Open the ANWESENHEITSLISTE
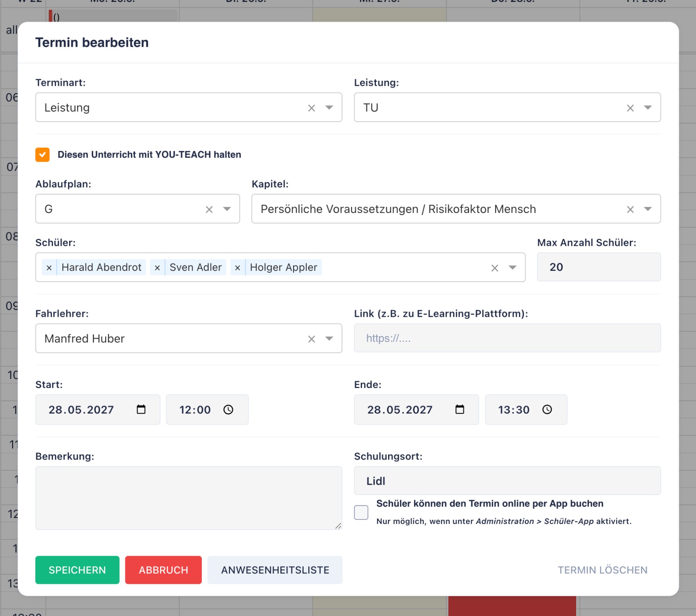696x616 pixels. pyautogui.click(x=275, y=570)
